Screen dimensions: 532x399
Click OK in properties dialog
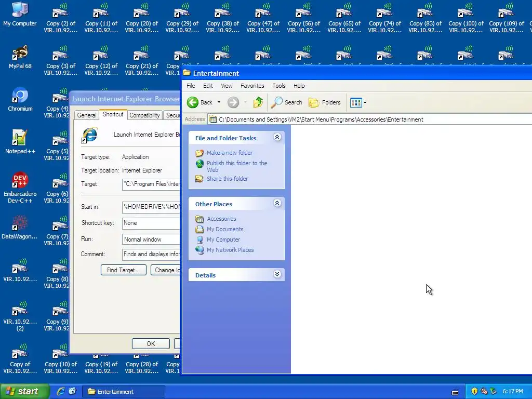coord(151,344)
